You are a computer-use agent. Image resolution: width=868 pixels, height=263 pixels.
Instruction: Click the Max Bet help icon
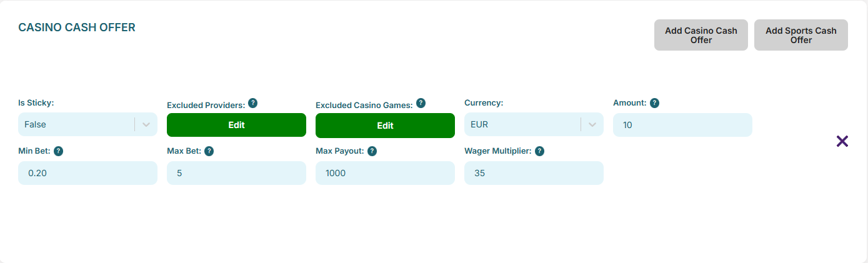pyautogui.click(x=209, y=151)
